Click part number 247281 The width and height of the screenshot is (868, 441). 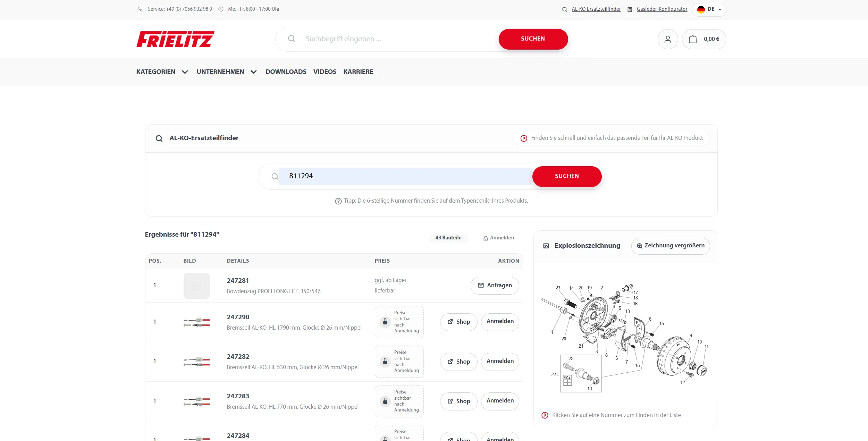[238, 281]
